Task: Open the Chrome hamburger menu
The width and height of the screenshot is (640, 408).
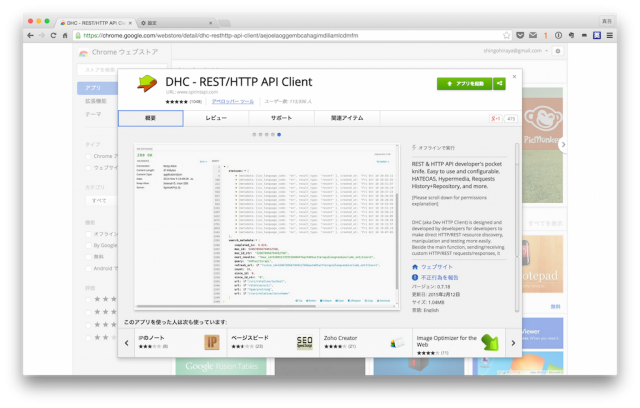Action: click(609, 35)
